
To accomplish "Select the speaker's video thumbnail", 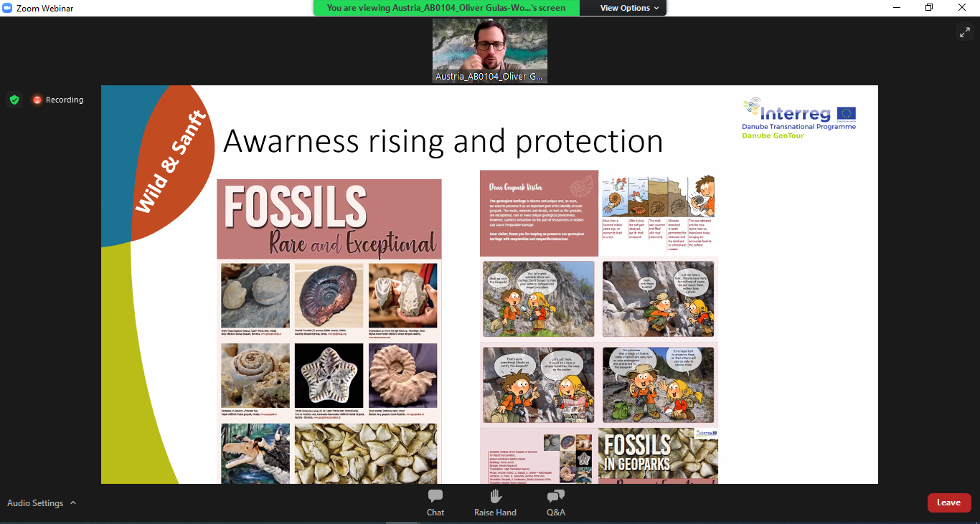I will [490, 50].
